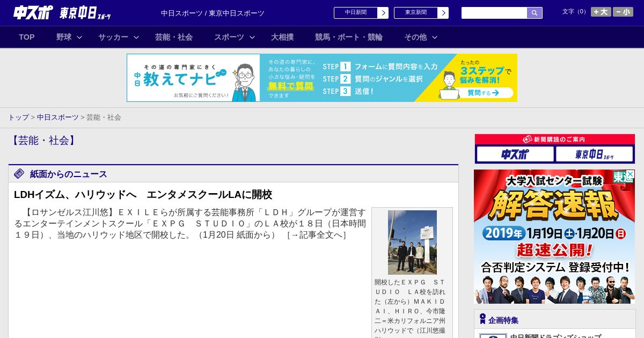Click the ad info icon on 東進 banner
This screenshot has height=338, width=644.
(631, 174)
